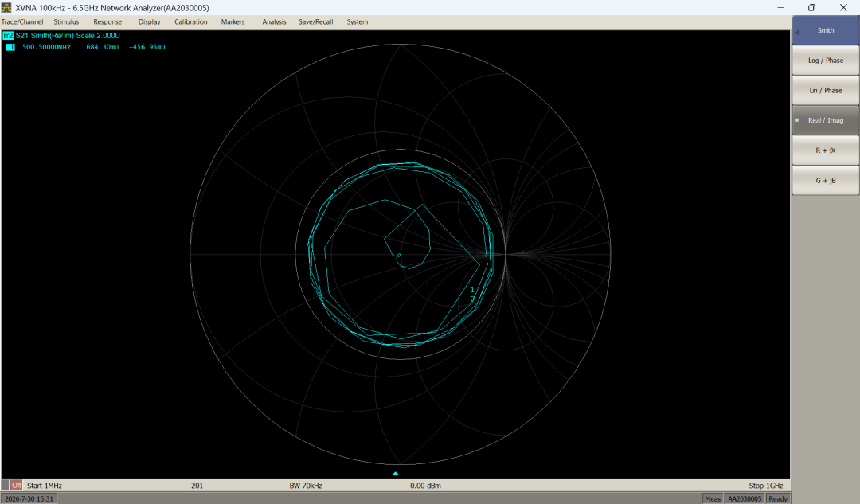Open the Analysis menu

274,22
